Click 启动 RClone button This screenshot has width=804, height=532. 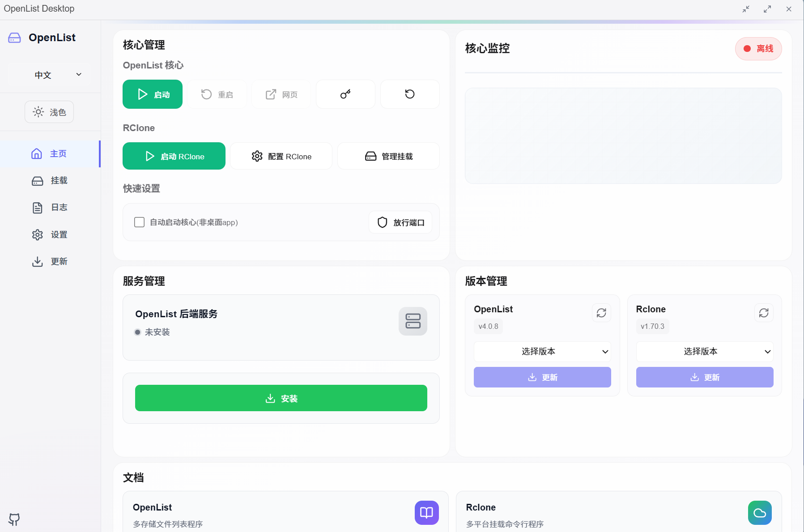[174, 156]
